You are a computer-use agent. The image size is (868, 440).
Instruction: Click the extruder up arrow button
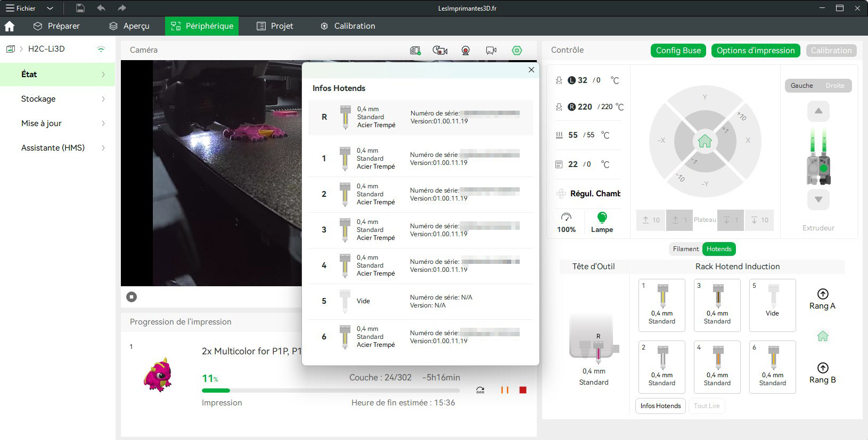818,111
